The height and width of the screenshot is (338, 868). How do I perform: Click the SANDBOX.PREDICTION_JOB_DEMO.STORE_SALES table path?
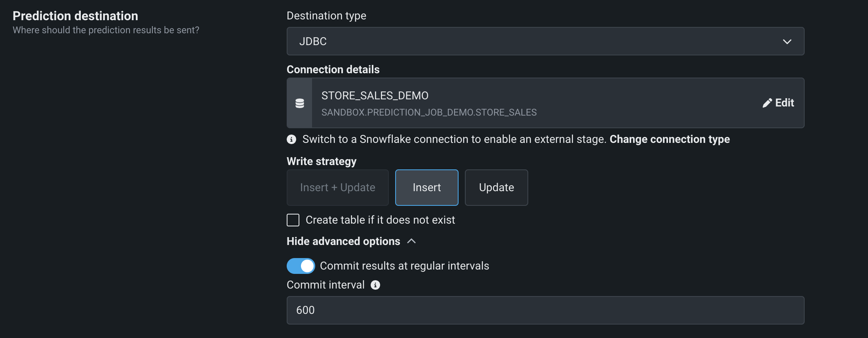429,112
